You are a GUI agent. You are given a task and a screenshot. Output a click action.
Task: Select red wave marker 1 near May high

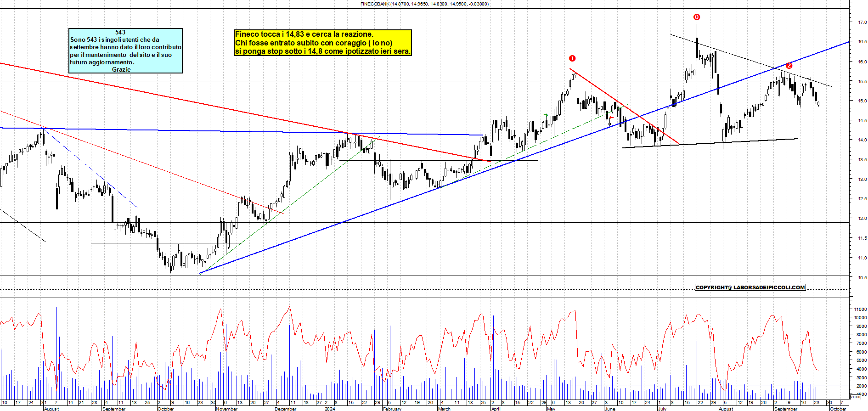click(572, 58)
